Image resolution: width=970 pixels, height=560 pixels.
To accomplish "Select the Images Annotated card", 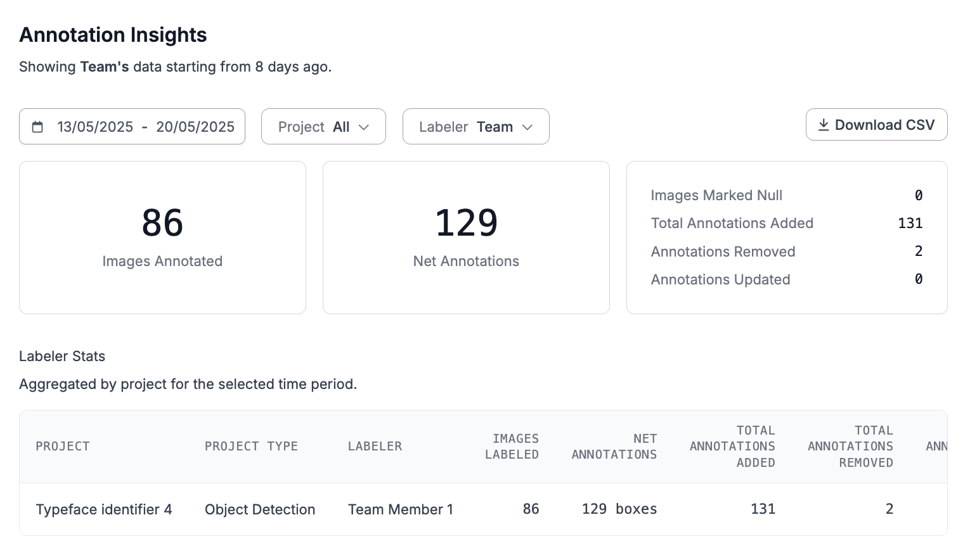I will point(162,238).
